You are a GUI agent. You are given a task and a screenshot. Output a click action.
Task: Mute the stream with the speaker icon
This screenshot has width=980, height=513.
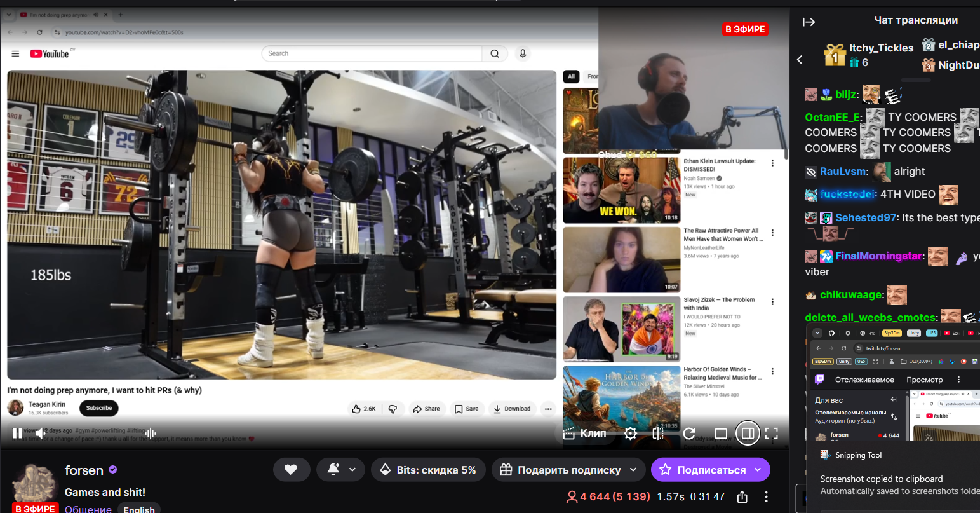[x=39, y=434]
